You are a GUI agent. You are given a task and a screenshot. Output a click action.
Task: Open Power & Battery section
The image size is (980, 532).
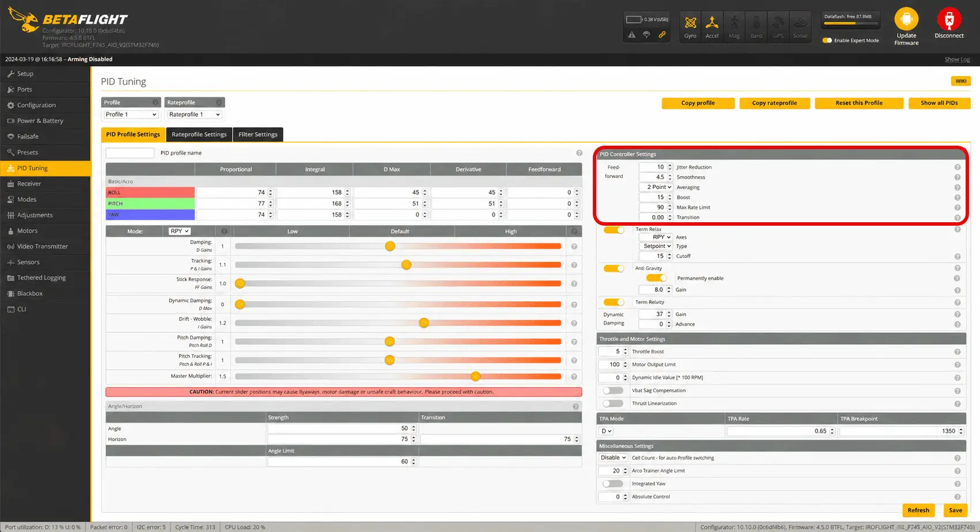[46, 121]
